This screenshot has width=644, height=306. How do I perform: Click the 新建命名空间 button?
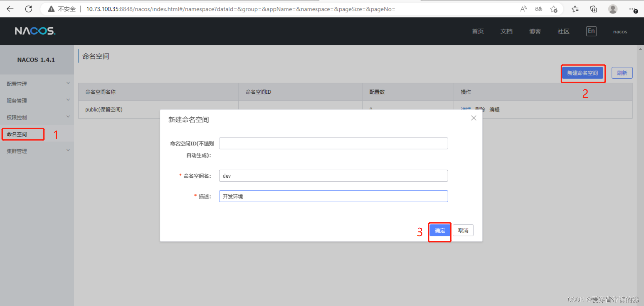coord(583,73)
